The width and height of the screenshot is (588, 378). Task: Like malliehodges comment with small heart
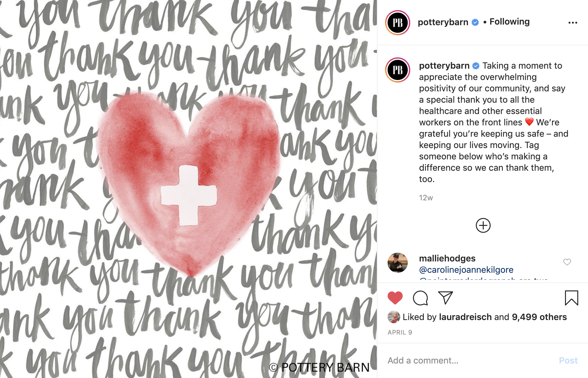pos(567,262)
